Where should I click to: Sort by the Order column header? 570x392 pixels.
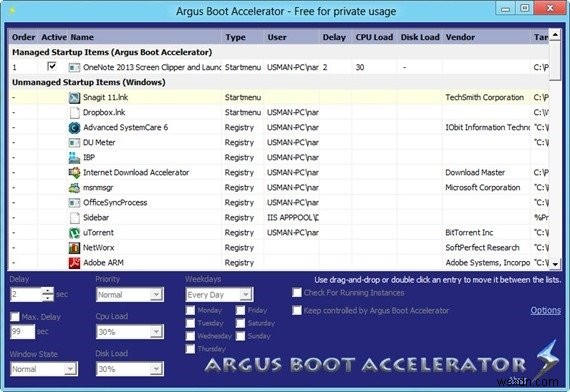tap(23, 37)
